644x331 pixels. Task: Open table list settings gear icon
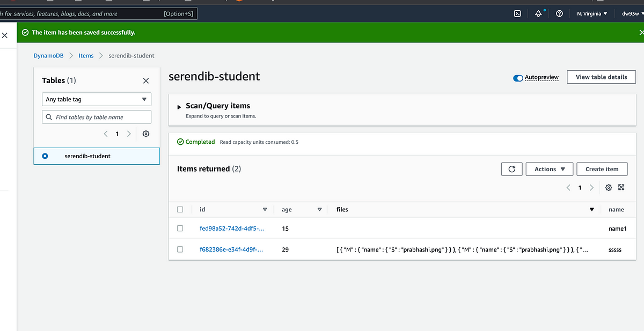point(145,134)
